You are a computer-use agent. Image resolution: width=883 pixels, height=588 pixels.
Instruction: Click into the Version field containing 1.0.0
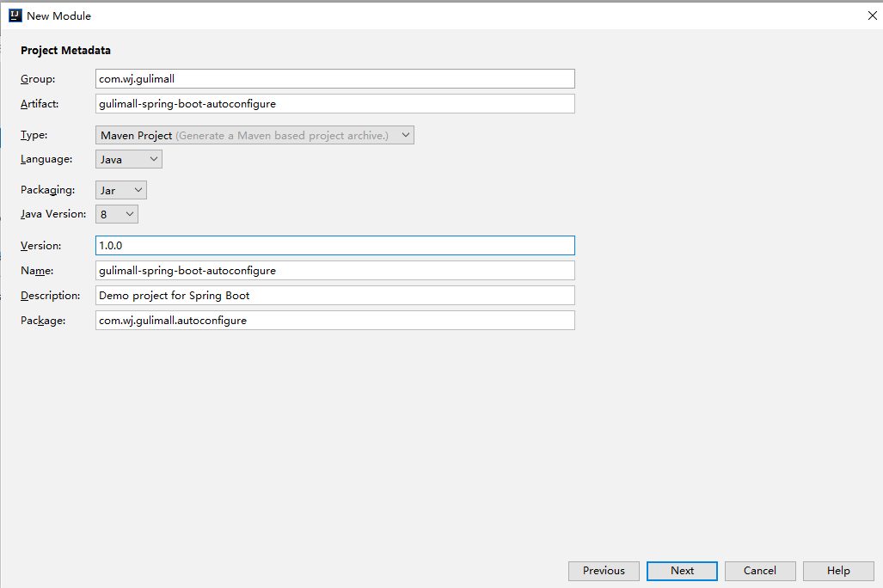[x=334, y=246]
